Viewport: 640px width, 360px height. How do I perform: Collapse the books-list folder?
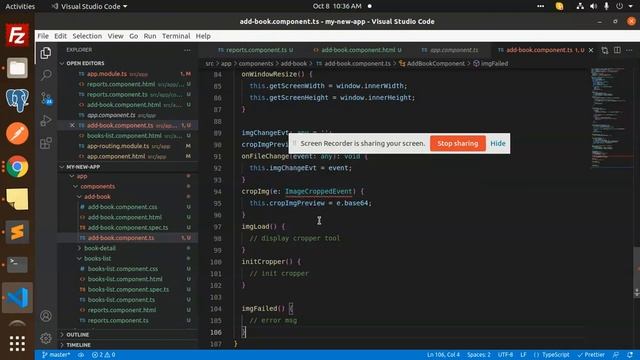pos(98,259)
